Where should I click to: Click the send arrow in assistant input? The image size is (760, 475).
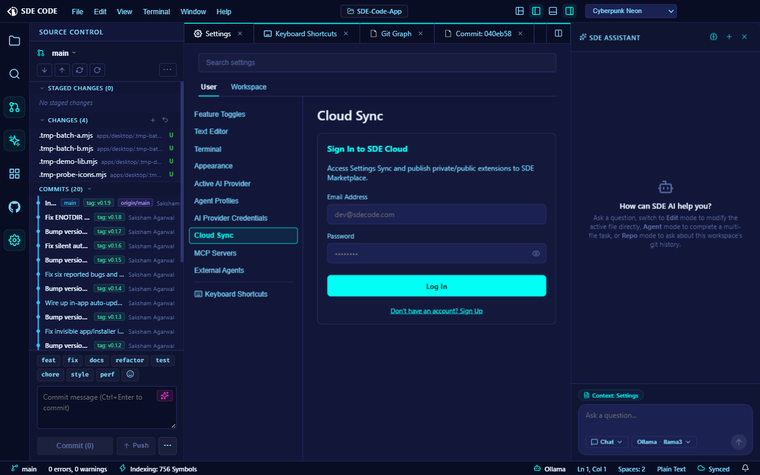(x=739, y=442)
